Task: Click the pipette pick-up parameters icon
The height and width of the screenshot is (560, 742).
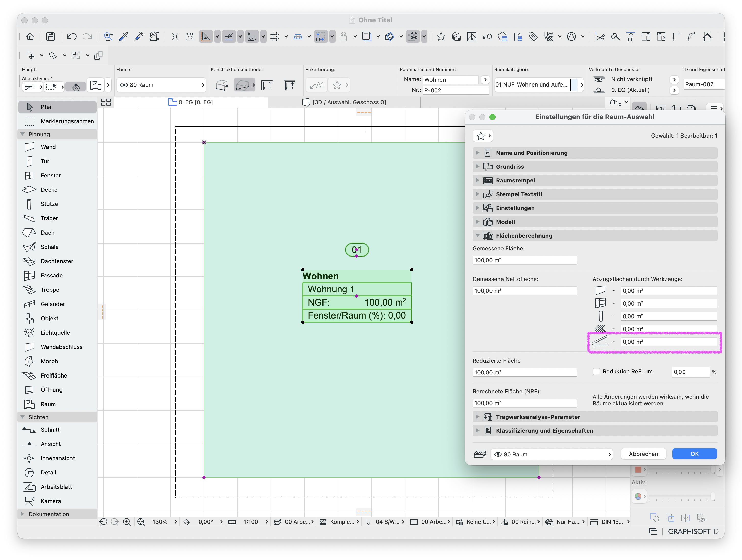Action: pos(123,36)
